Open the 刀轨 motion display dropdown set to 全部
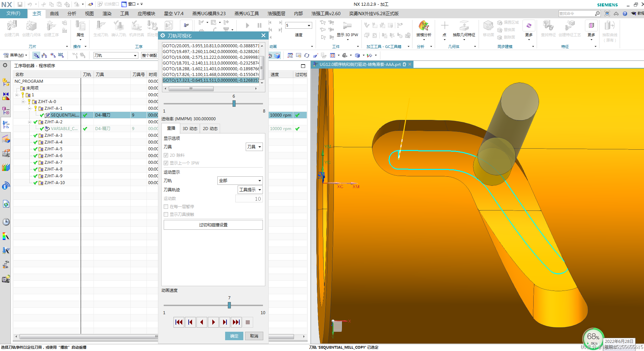The height and width of the screenshot is (351, 644). [x=240, y=181]
